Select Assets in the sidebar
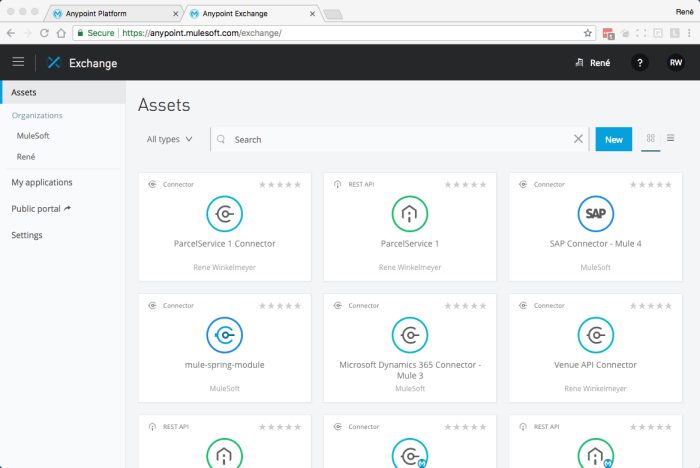The height and width of the screenshot is (468, 700). 63,92
